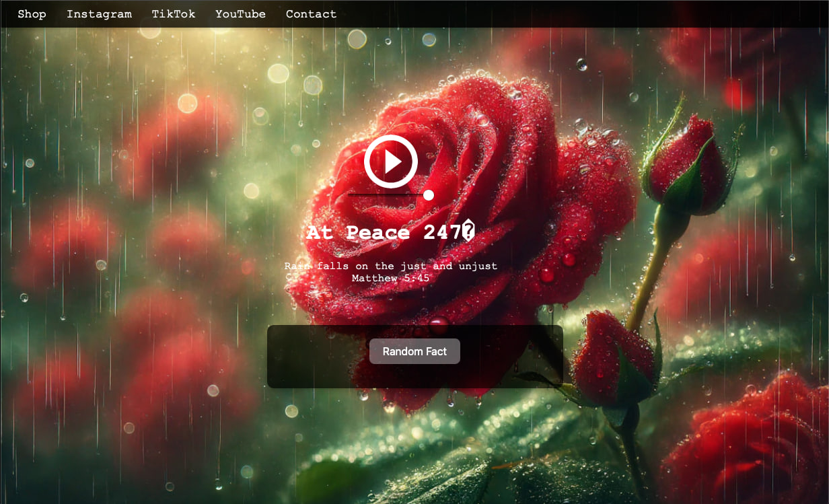
Task: Open the Shop link
Action: [x=32, y=14]
